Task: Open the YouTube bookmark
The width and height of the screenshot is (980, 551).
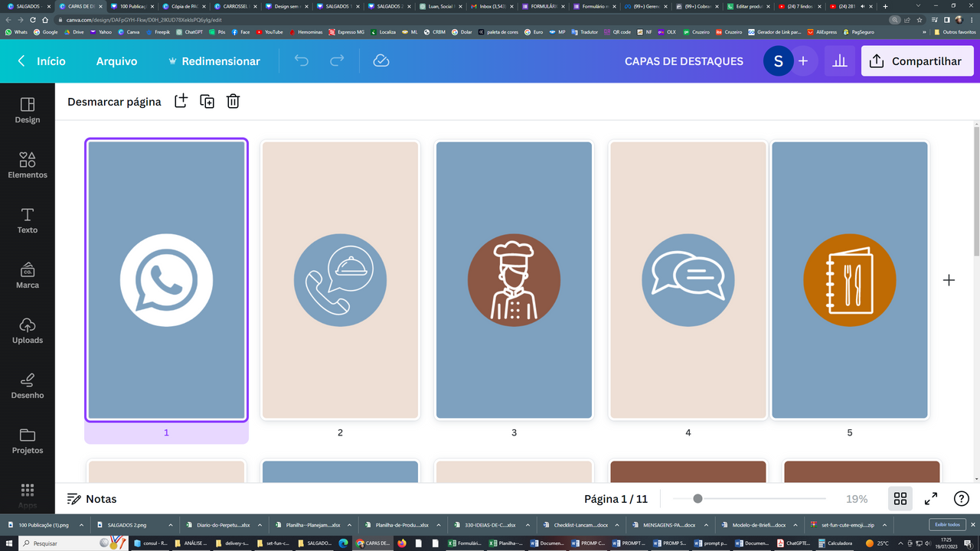Action: (269, 32)
